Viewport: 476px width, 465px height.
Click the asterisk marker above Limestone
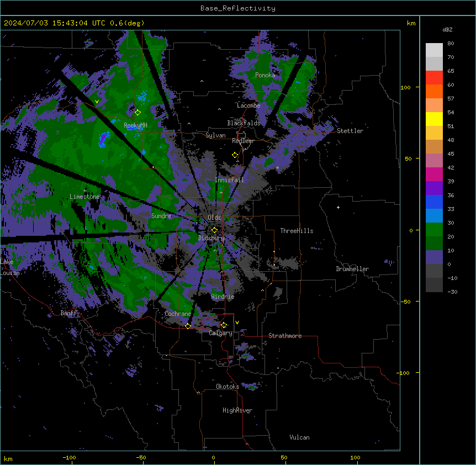point(84,191)
